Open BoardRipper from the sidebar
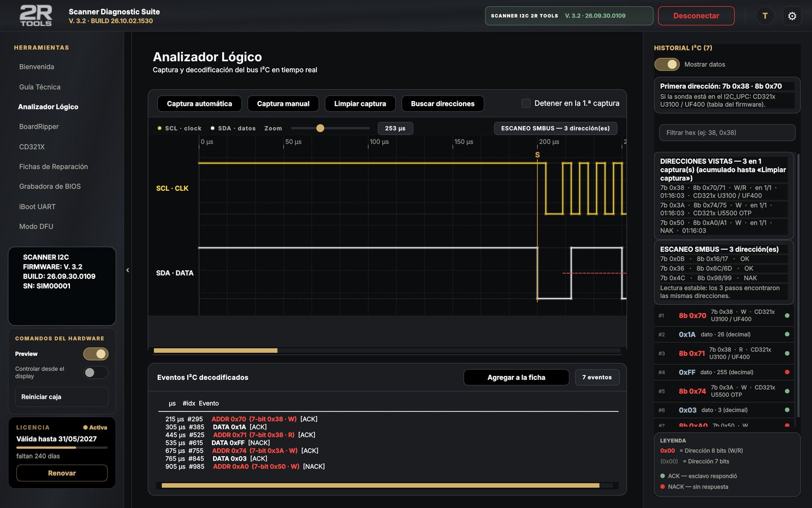The height and width of the screenshot is (508, 812). (39, 126)
